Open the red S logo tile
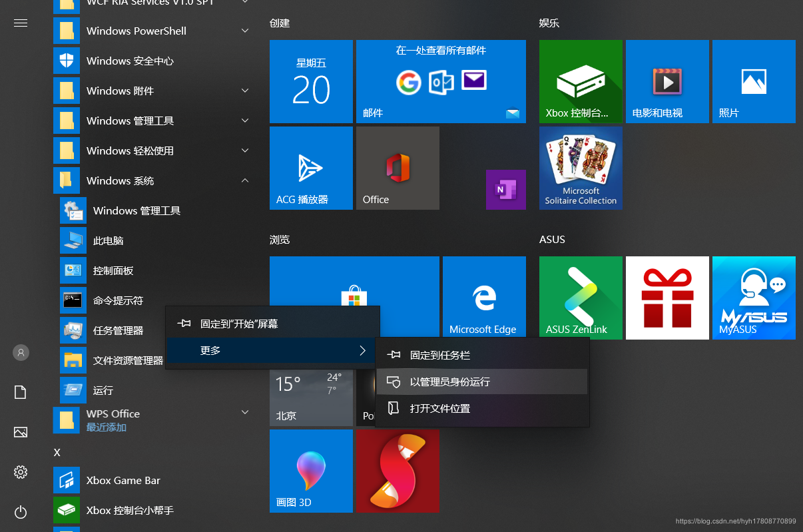 click(398, 471)
